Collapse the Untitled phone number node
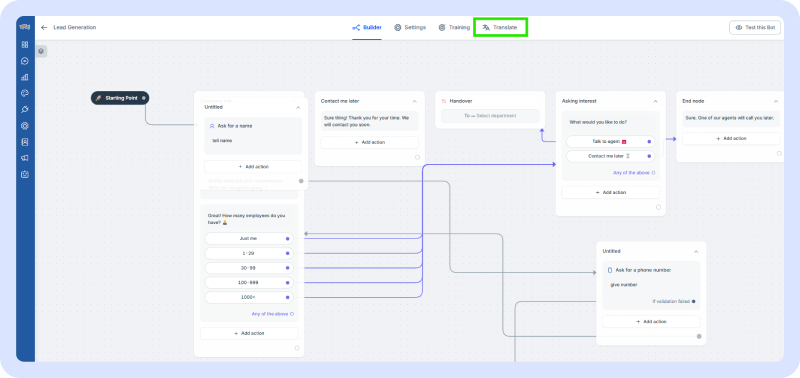 pyautogui.click(x=696, y=251)
